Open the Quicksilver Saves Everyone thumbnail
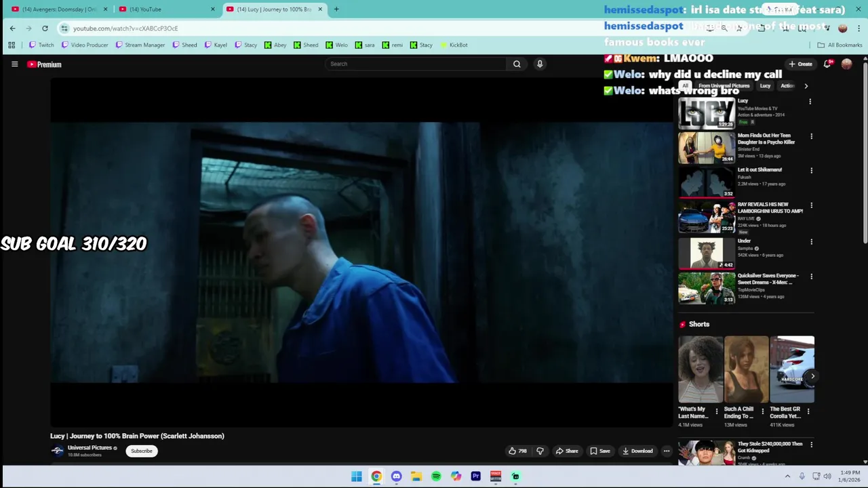Viewport: 868px width, 488px height. click(707, 288)
